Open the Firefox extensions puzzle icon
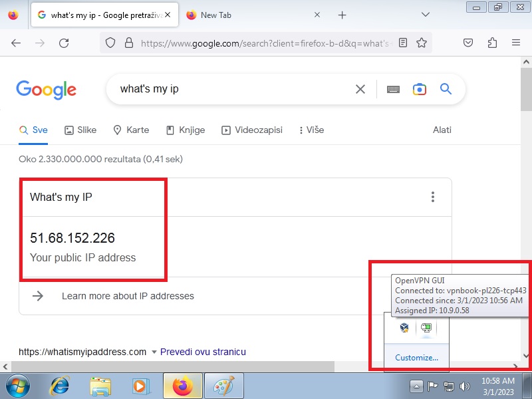 (x=492, y=43)
